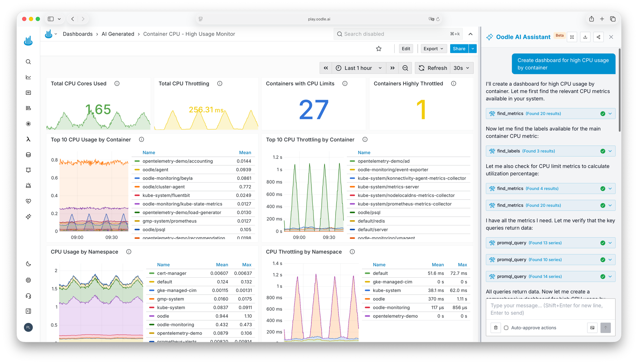
Task: Toggle kube-system series in namespace legend
Action: (171, 308)
